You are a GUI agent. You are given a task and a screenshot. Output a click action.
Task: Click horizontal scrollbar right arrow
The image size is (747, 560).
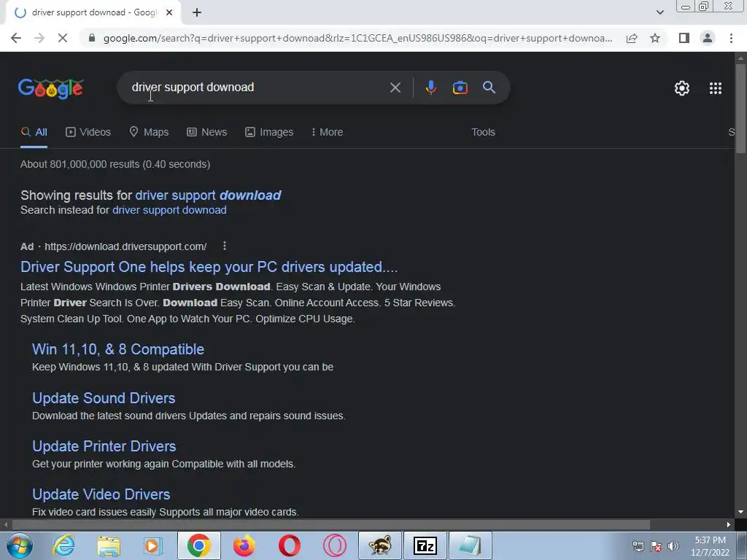tap(729, 525)
